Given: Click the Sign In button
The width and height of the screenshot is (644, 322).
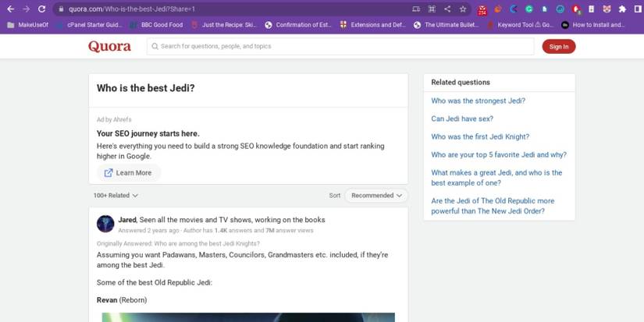Looking at the screenshot, I should (559, 46).
